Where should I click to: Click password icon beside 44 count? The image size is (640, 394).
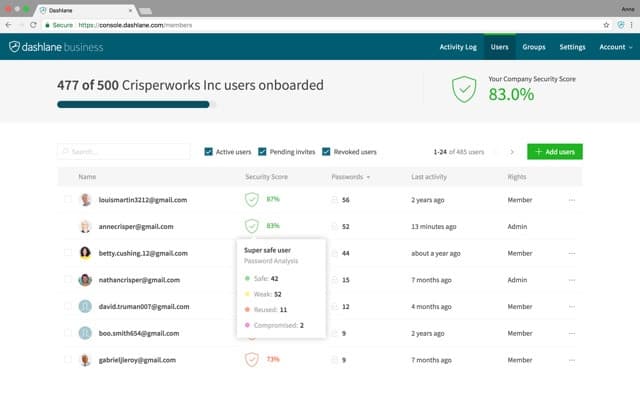click(x=335, y=253)
